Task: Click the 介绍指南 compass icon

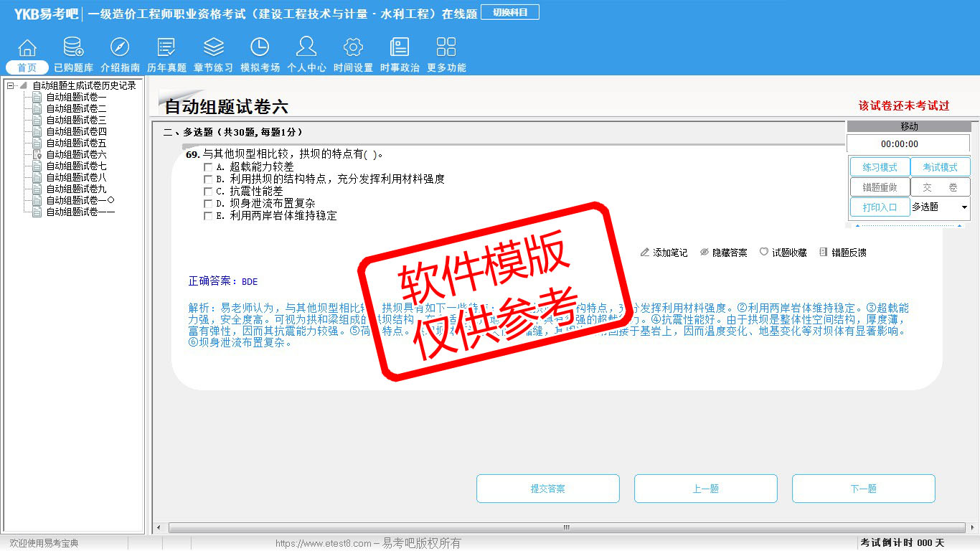Action: 120,48
